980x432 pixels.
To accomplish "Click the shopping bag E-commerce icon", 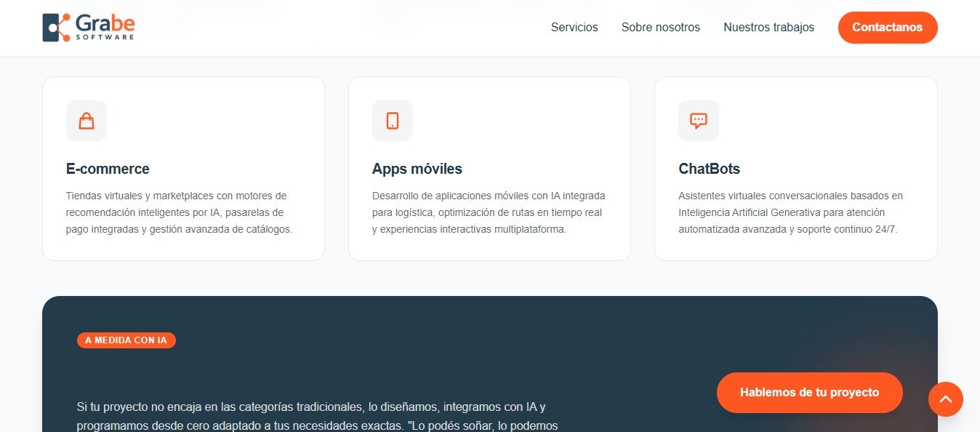I will [87, 121].
